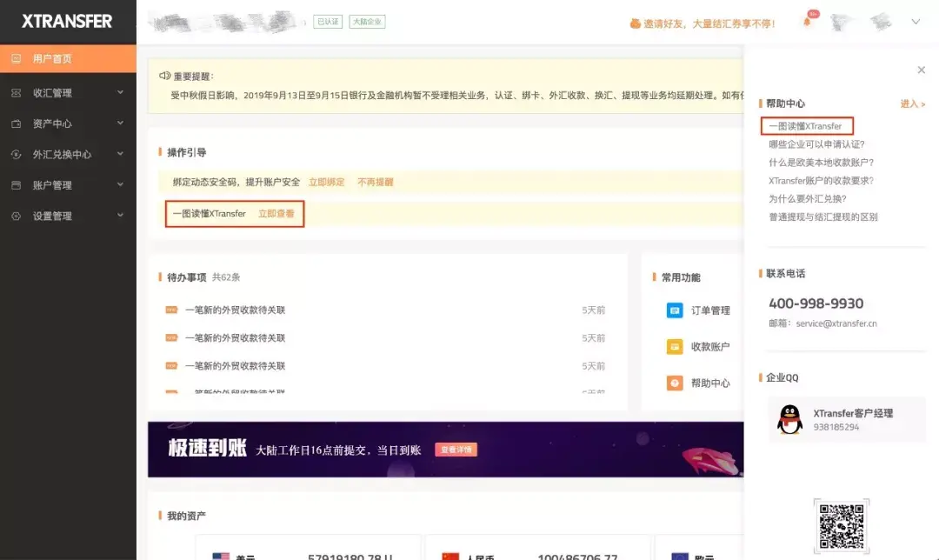Click 查看详情 on the 极速到账 banner
Viewport: 939px width, 560px height.
tap(456, 450)
